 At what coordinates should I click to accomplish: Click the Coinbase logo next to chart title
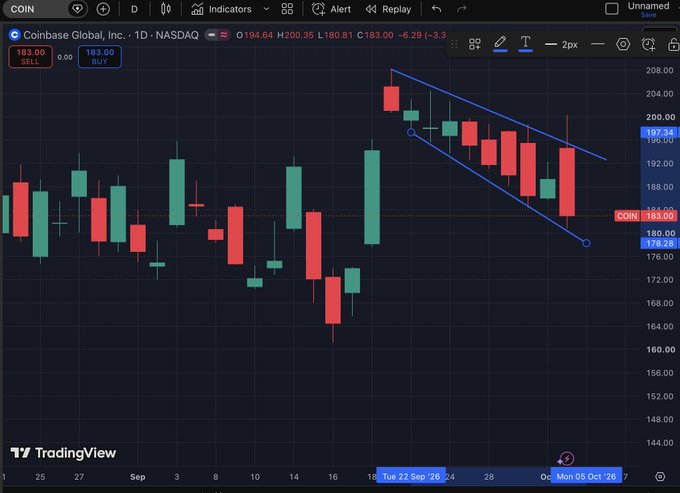pos(14,35)
